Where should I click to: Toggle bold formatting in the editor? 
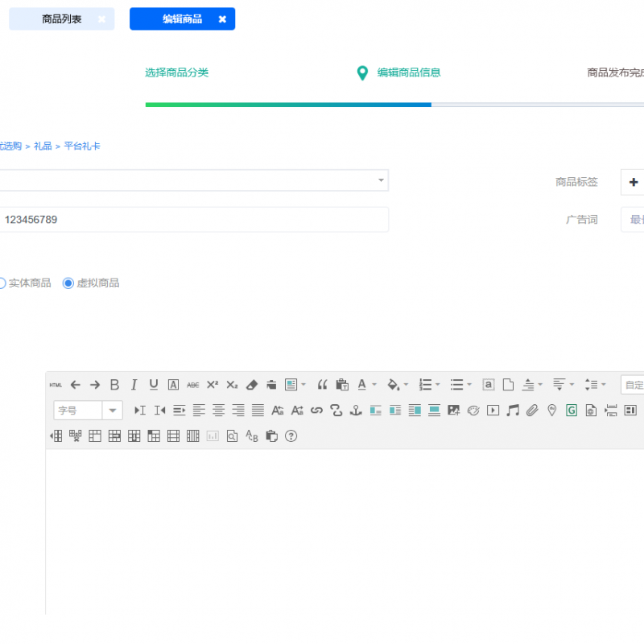[x=114, y=385]
